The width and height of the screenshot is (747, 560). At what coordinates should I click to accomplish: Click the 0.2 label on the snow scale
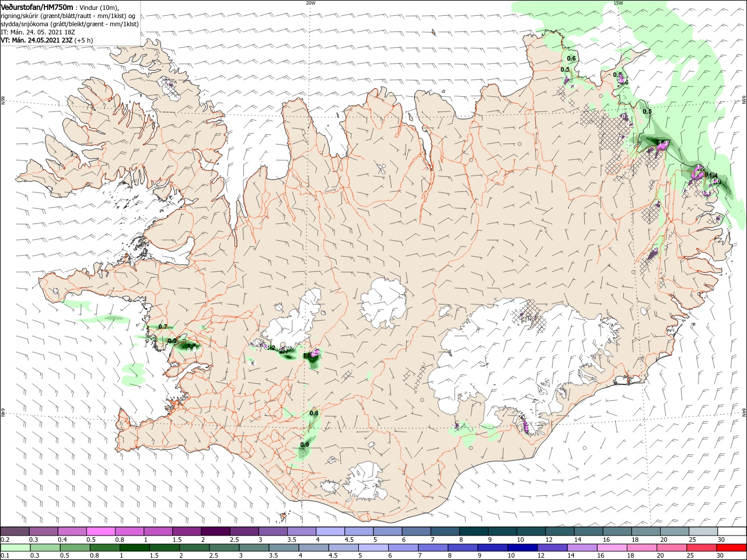[x=5, y=540]
